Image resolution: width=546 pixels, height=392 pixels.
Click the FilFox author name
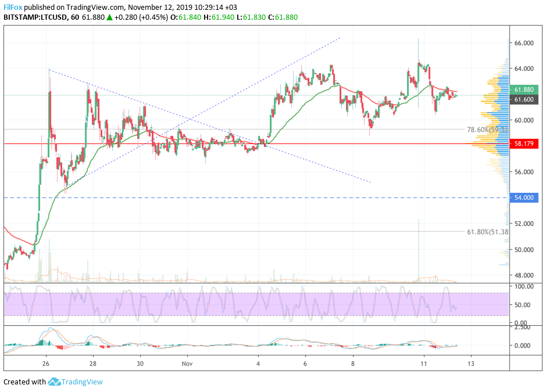click(13, 8)
